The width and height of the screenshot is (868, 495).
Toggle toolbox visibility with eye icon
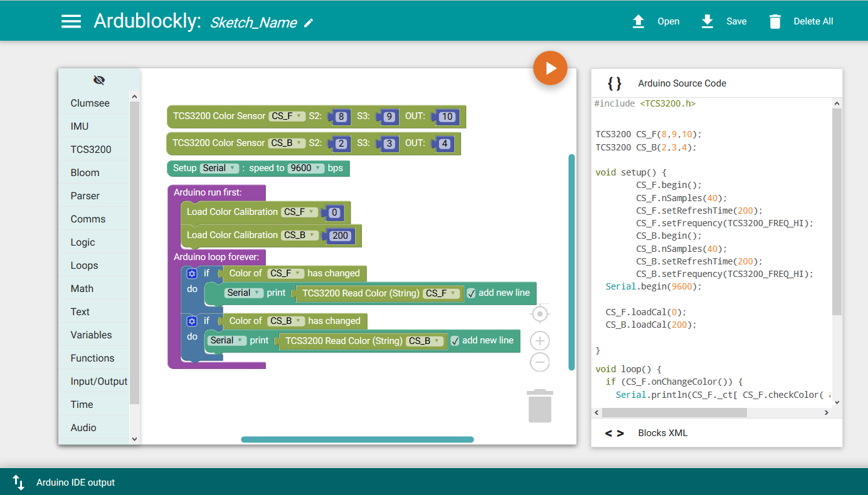99,80
